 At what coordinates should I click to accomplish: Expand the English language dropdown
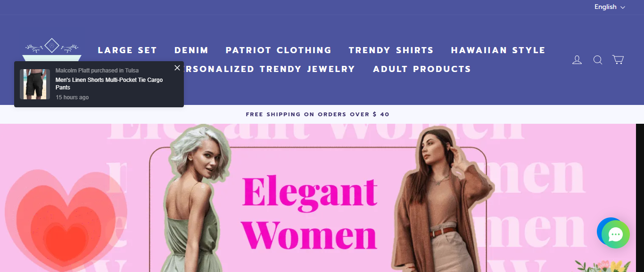(x=610, y=7)
